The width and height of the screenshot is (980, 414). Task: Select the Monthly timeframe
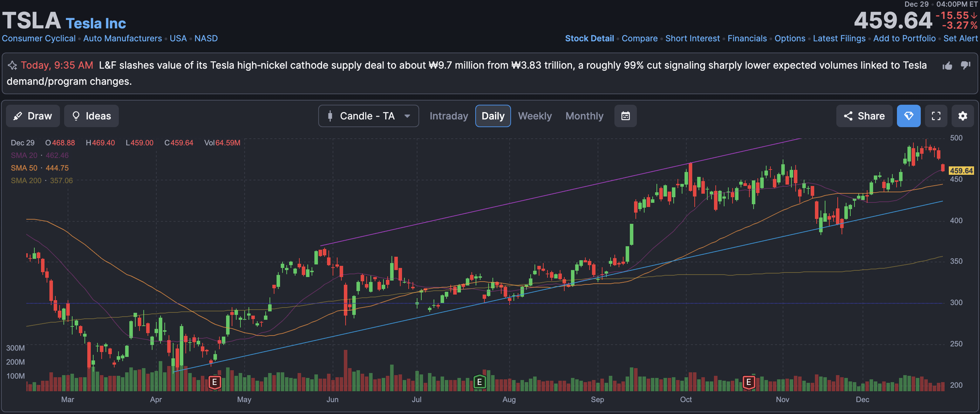[x=584, y=116]
